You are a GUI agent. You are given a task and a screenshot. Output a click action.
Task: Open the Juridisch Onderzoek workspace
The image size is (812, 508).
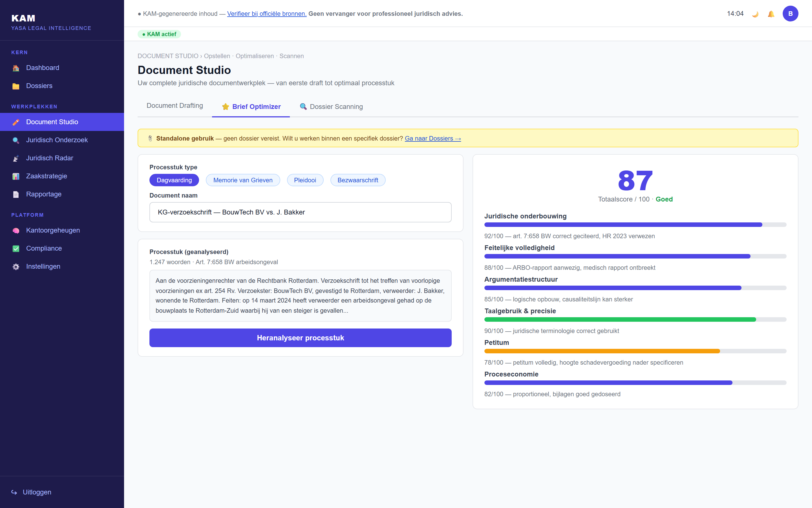point(62,140)
